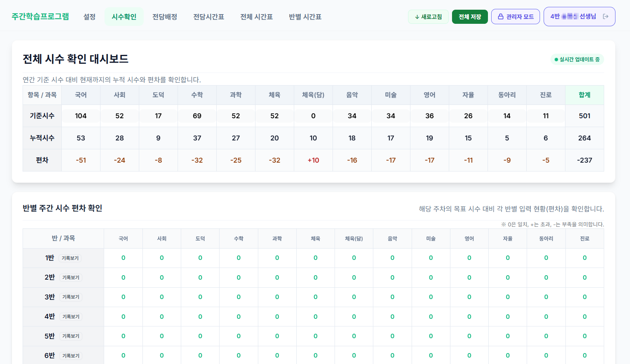
Task: Click the 합계 column header
Action: 584,95
